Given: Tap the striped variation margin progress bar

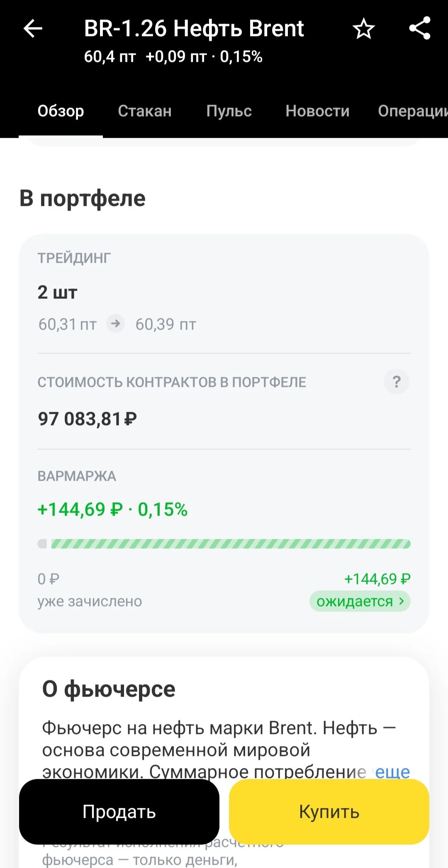Looking at the screenshot, I should (x=224, y=544).
